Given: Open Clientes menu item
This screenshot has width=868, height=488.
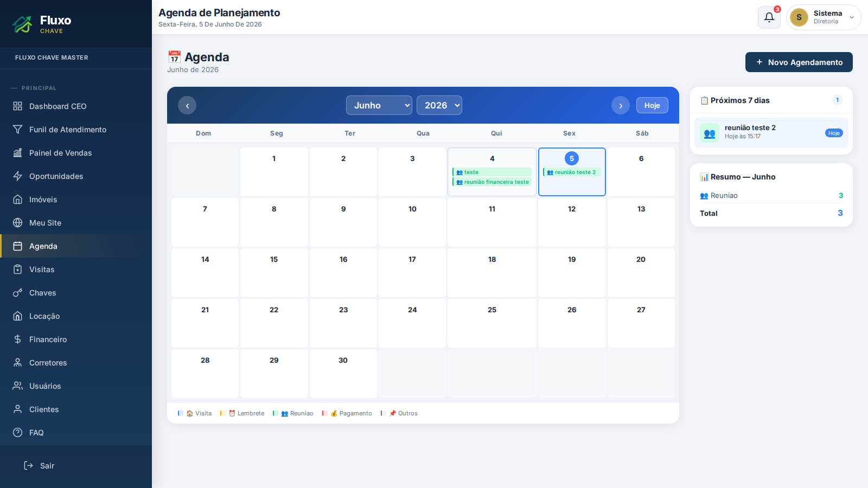Looking at the screenshot, I should click(76, 409).
